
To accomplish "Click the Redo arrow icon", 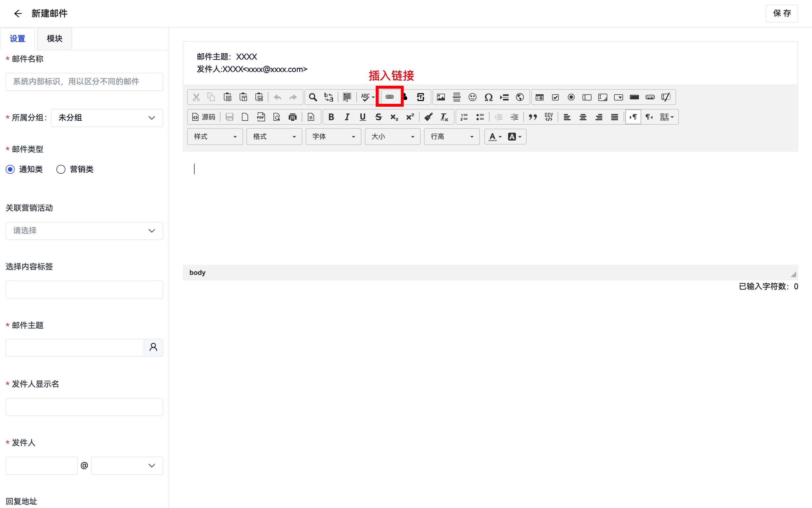I will click(293, 97).
